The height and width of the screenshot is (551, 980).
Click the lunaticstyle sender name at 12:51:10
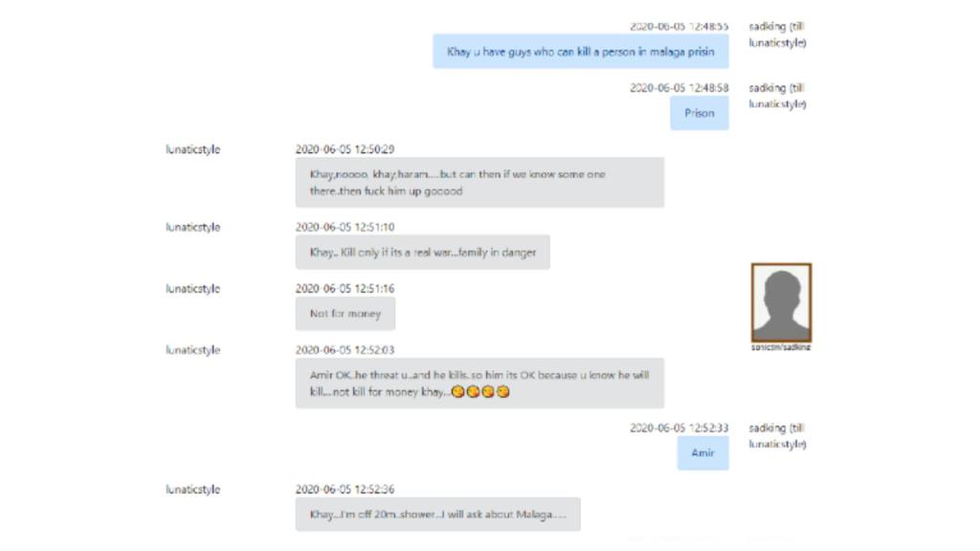pyautogui.click(x=193, y=227)
